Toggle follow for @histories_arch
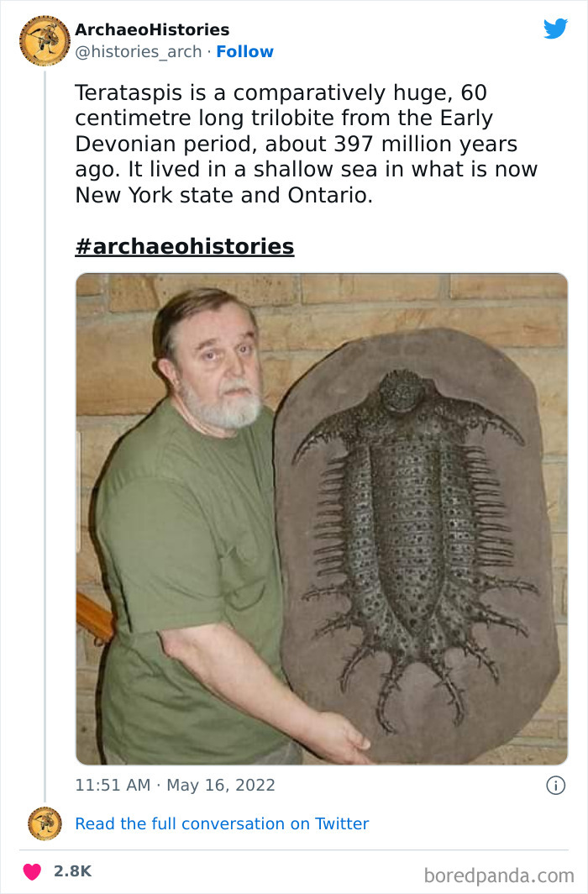Viewport: 588px width, 894px height. (x=244, y=52)
